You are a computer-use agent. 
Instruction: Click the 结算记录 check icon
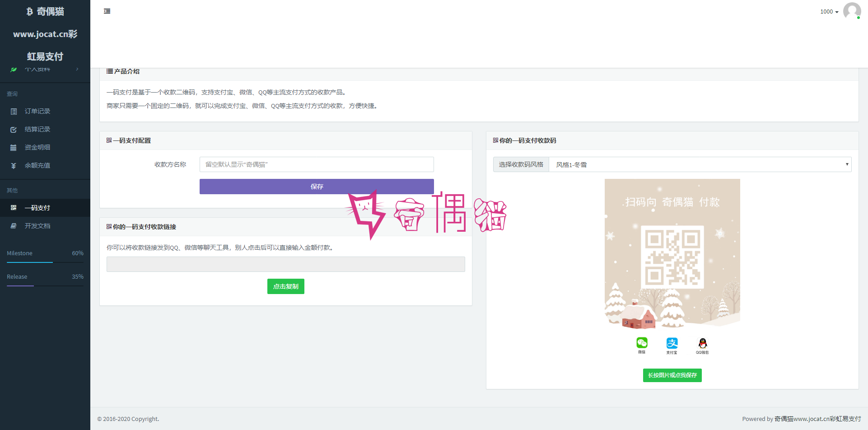[x=14, y=130]
